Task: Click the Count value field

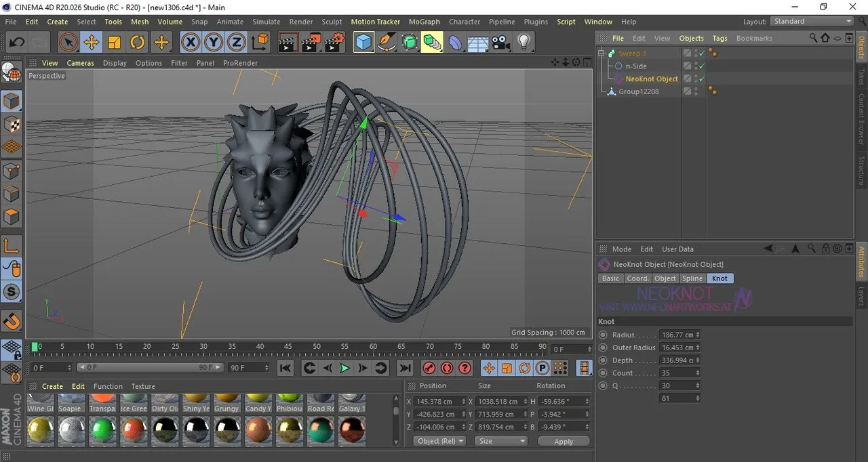Action: point(679,373)
